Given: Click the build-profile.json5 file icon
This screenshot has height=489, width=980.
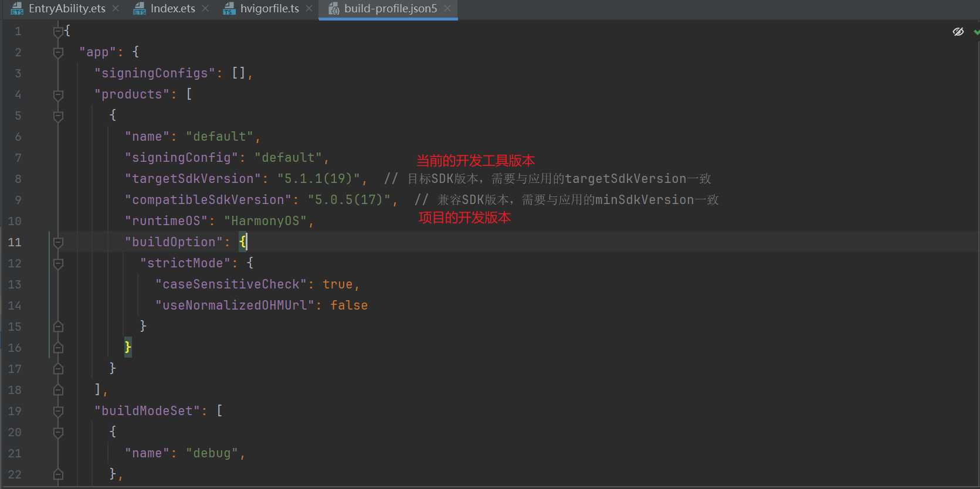Looking at the screenshot, I should 334,9.
